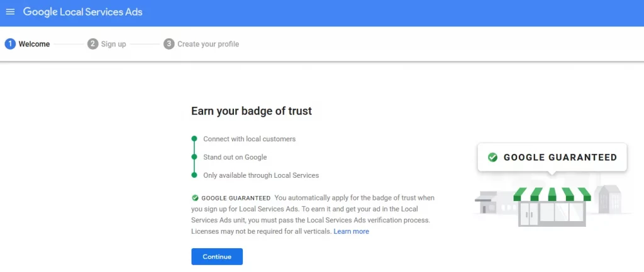The width and height of the screenshot is (644, 272).
Task: Click the green bullet beside Stand out on Google
Action: click(x=194, y=156)
